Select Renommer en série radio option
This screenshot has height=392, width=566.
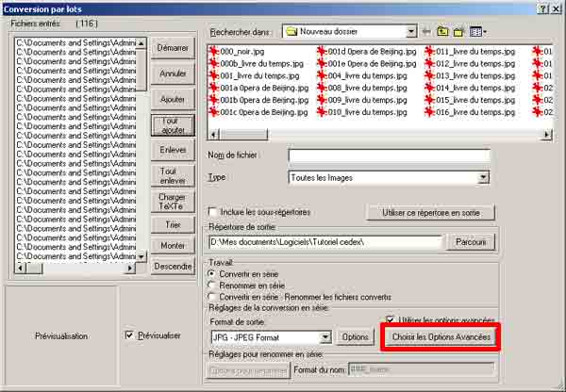point(212,285)
